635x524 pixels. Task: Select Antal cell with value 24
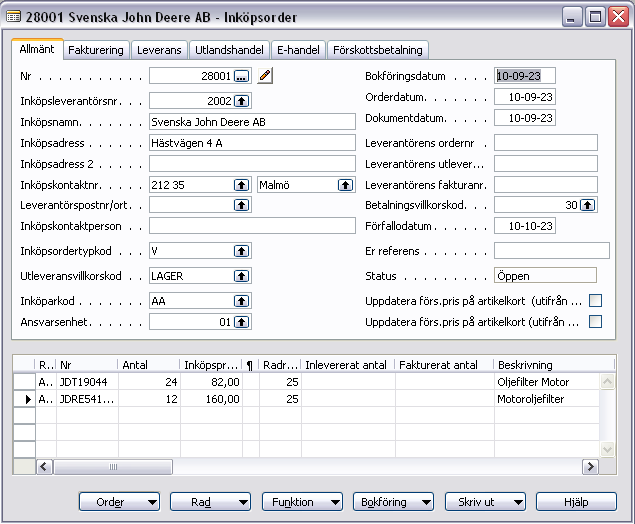coord(149,382)
